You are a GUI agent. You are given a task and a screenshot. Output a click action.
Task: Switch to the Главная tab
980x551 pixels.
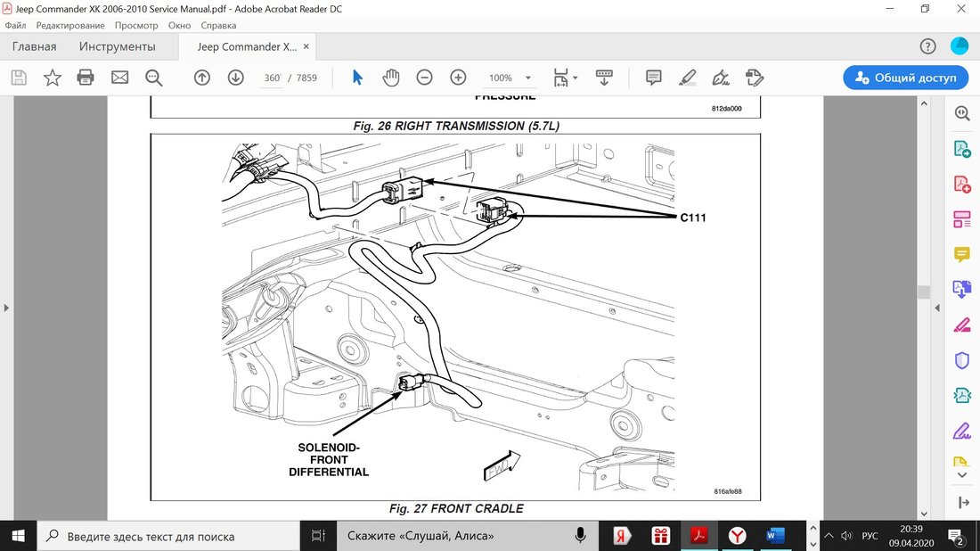(x=35, y=46)
